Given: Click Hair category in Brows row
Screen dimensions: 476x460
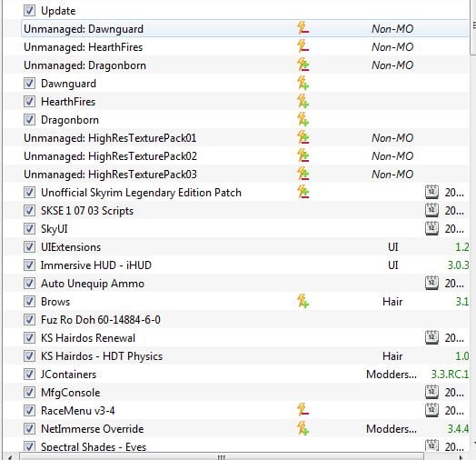Looking at the screenshot, I should tap(392, 302).
